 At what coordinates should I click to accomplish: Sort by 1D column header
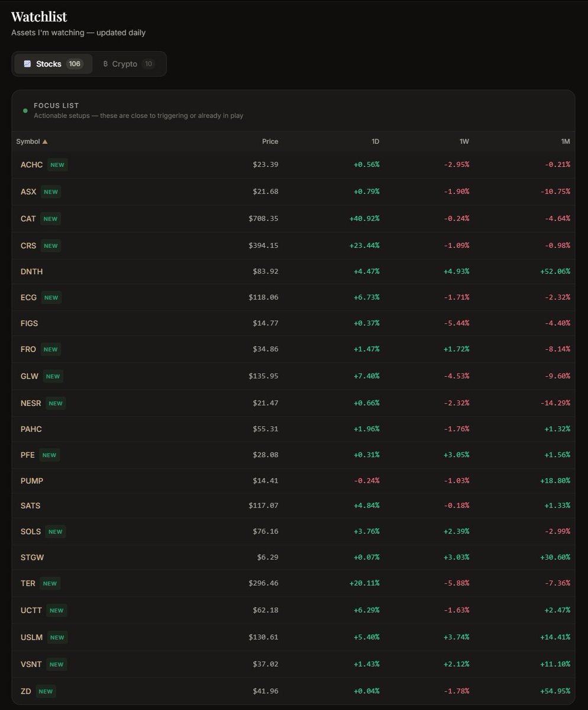(375, 141)
